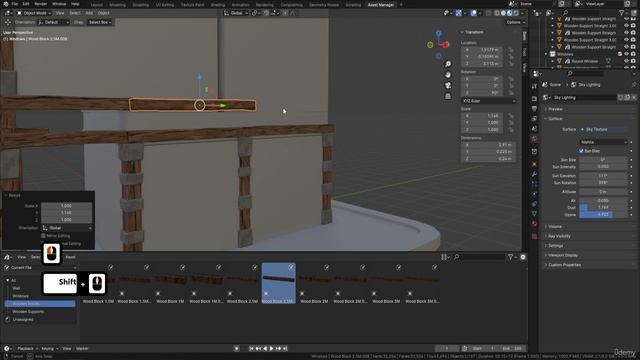This screenshot has width=640, height=360.
Task: Lock the Location X value
Action: tap(511, 50)
